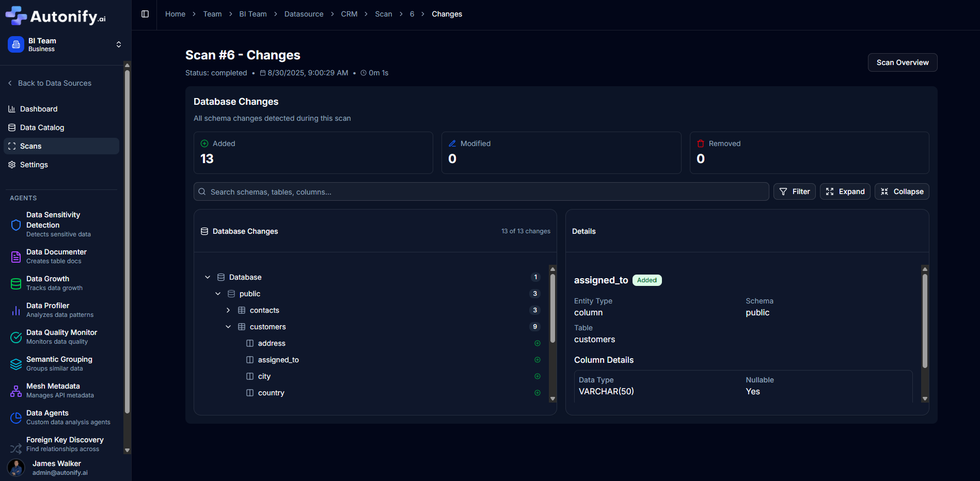The height and width of the screenshot is (481, 980).
Task: Click the Removed changes card
Action: (809, 153)
